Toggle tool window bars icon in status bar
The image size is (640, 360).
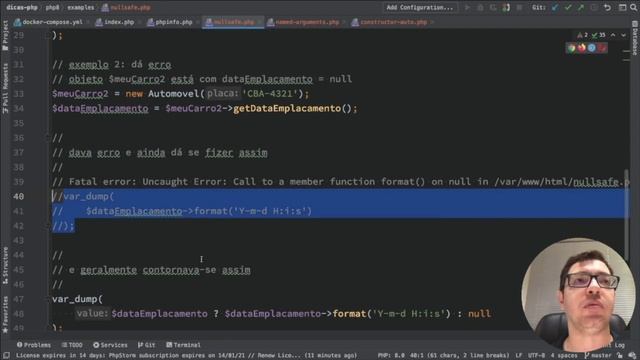[6, 356]
